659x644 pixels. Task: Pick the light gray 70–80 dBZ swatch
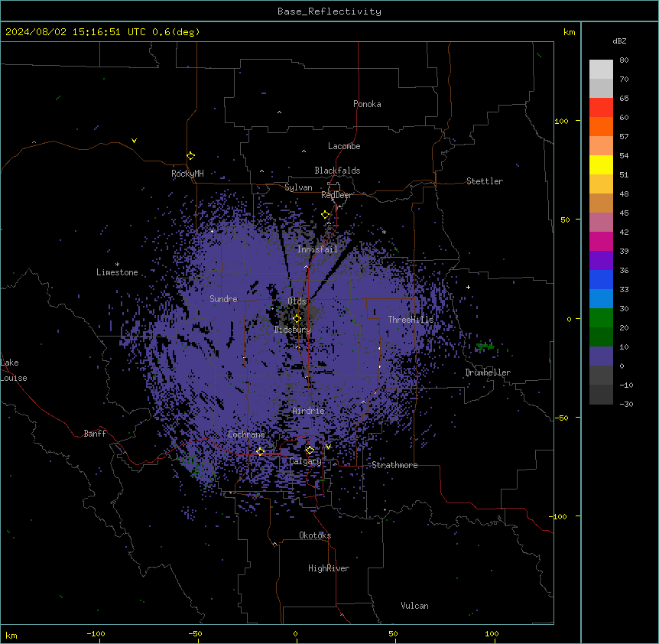pyautogui.click(x=601, y=70)
